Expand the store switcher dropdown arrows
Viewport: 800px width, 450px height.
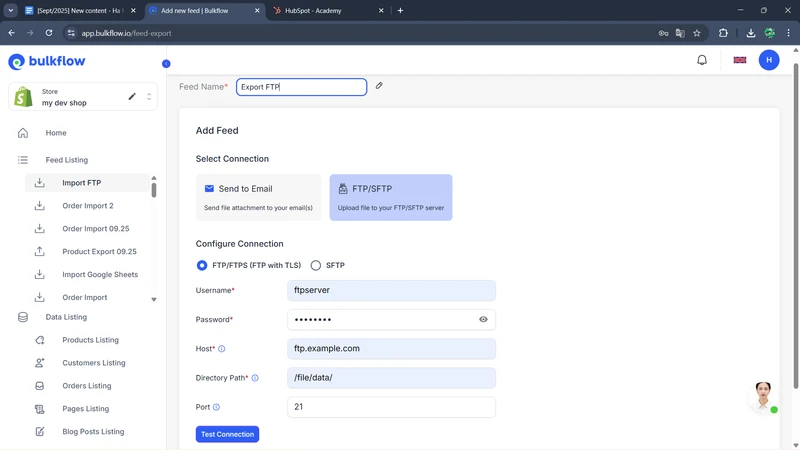point(149,97)
